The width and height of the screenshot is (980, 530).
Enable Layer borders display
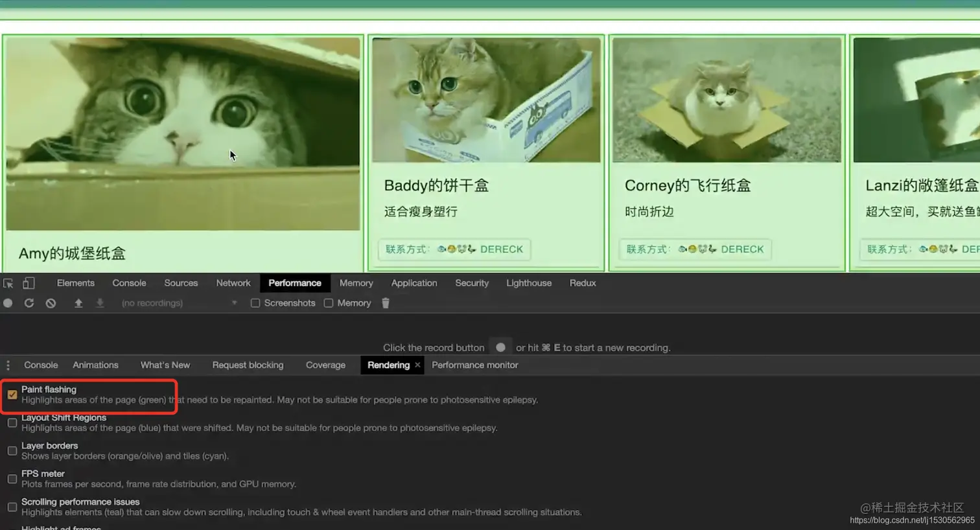[x=12, y=450]
